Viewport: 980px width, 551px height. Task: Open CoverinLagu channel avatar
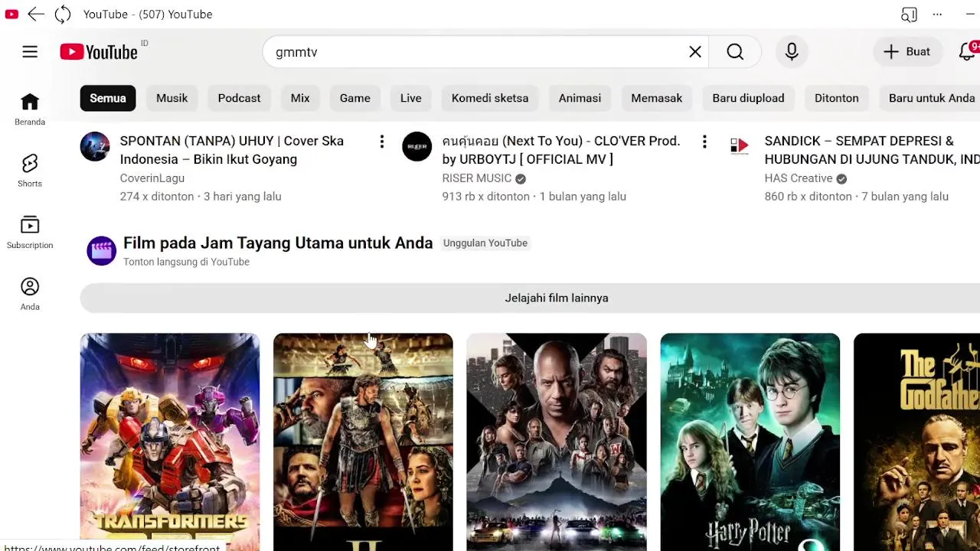(95, 146)
